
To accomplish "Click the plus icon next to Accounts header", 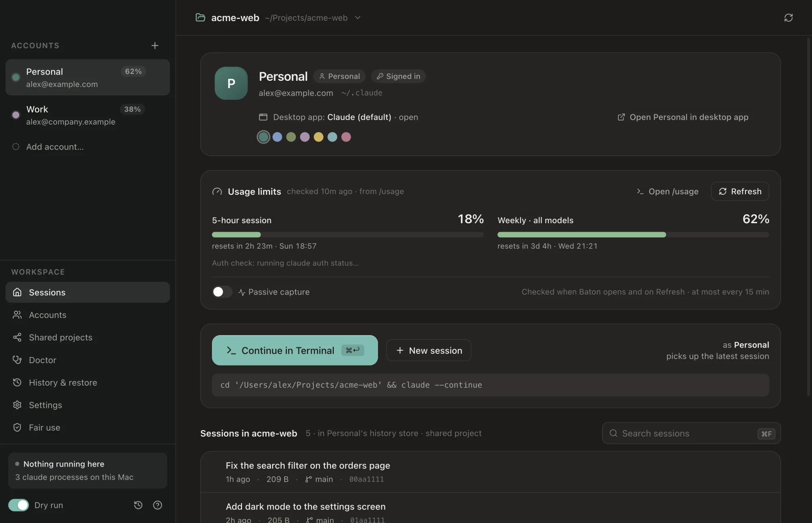I will 155,45.
